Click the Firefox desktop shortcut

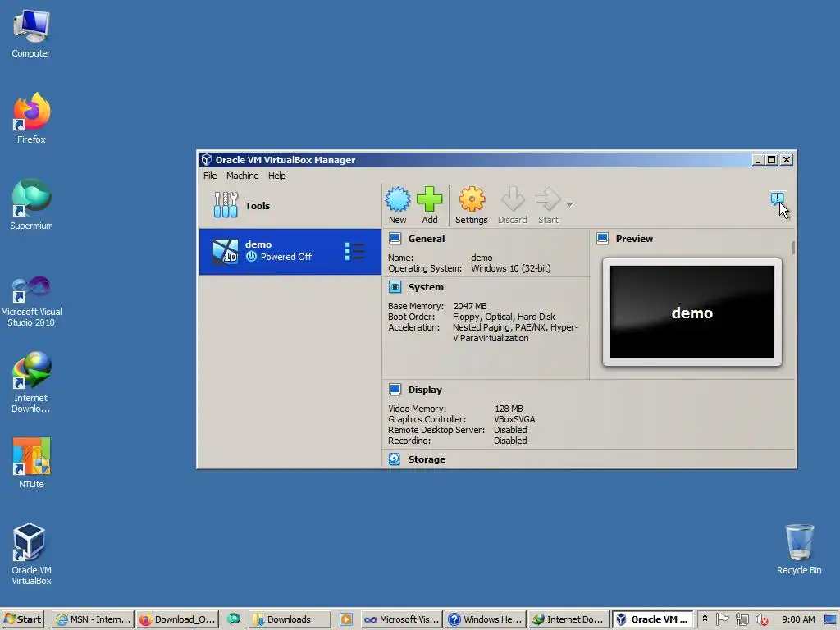pyautogui.click(x=31, y=118)
